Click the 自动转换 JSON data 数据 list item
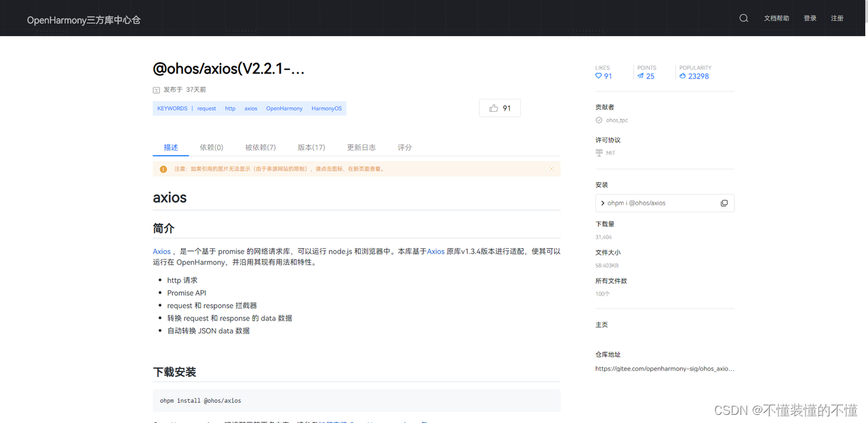The height and width of the screenshot is (423, 868). pyautogui.click(x=208, y=331)
